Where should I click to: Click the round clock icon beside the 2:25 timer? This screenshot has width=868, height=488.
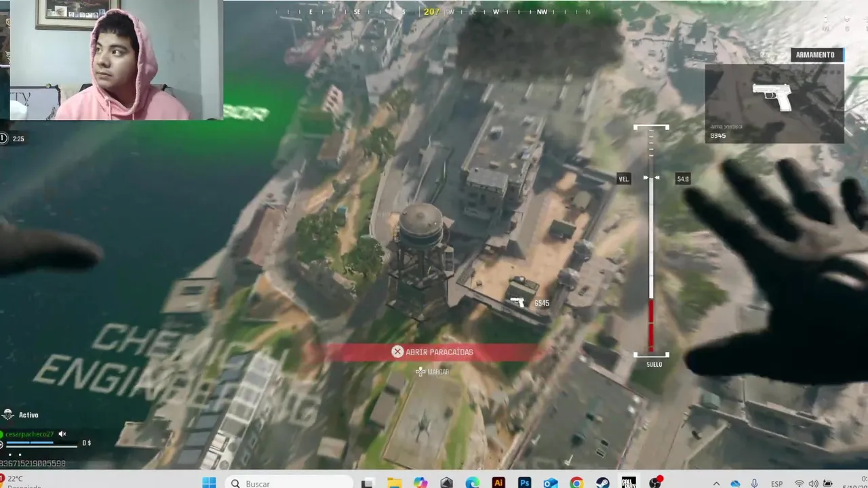[3, 138]
